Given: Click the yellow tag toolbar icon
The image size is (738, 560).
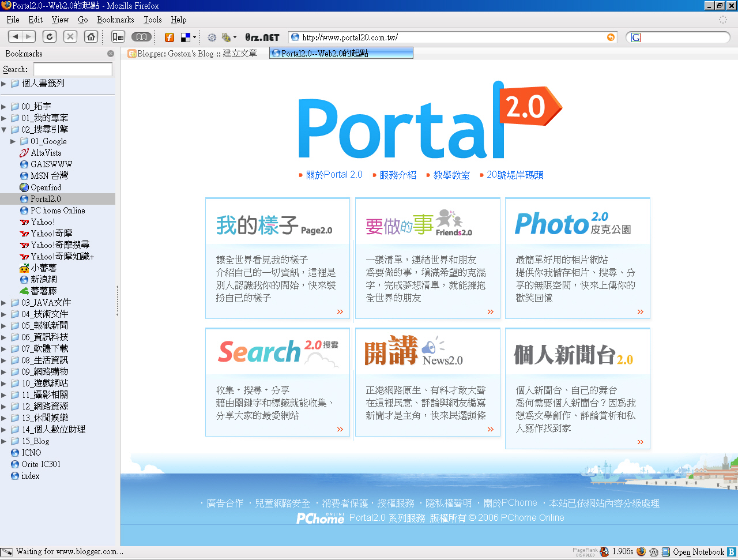Looking at the screenshot, I should coord(226,37).
